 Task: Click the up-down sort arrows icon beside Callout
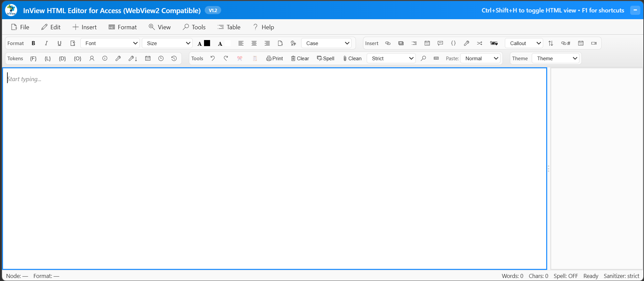click(551, 43)
